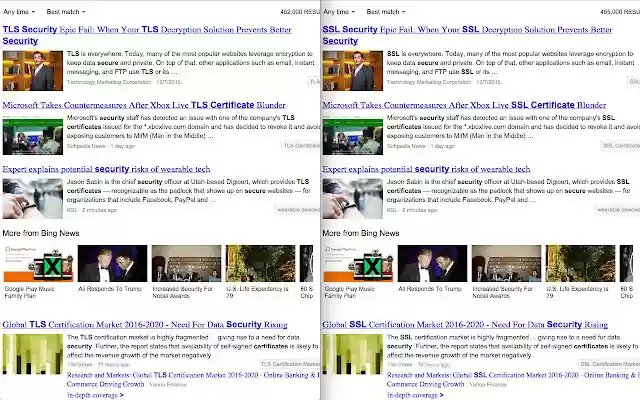Open the Ali Responds To Trump tile in the left pane
640x400 pixels.
pyautogui.click(x=112, y=269)
